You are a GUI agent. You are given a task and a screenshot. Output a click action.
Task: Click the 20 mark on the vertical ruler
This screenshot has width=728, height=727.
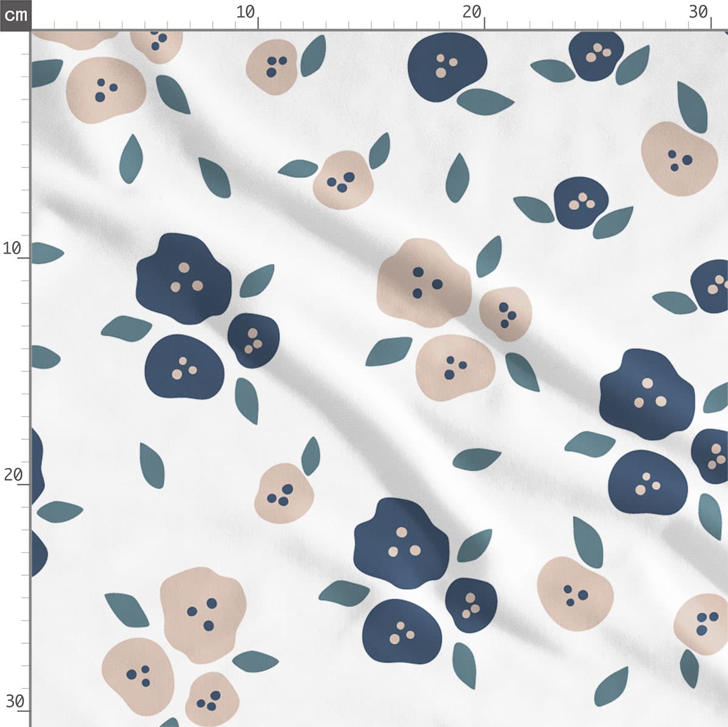coord(13,475)
